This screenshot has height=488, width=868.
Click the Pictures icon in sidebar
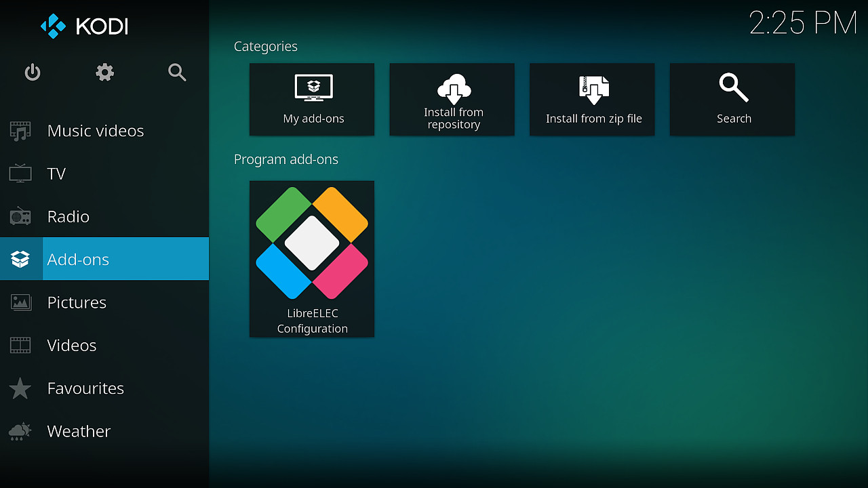tap(20, 302)
